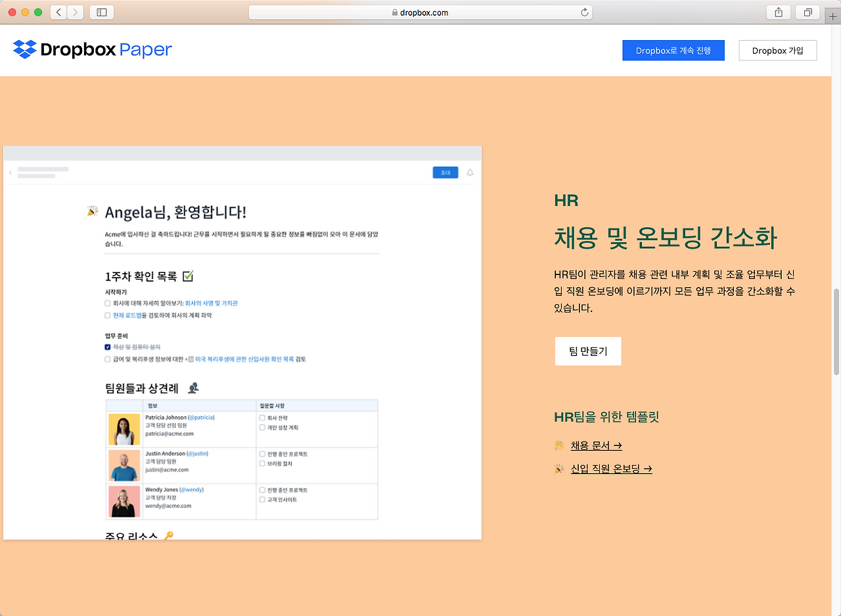Tick the 고객 인사이트 checkbox

pos(262,500)
